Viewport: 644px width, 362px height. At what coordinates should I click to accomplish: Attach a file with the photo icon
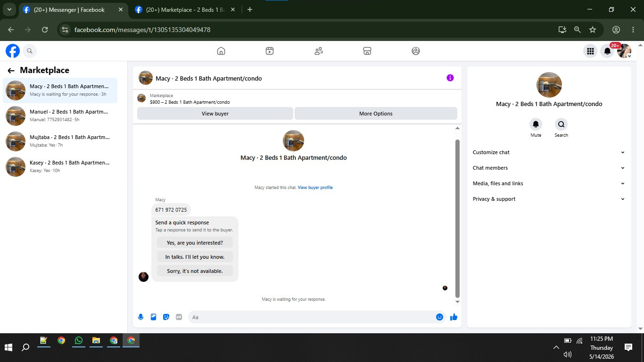coord(153,317)
